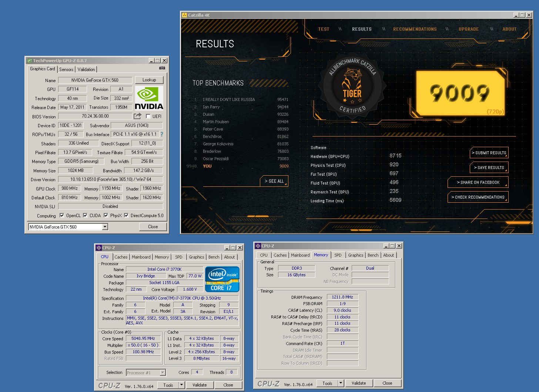Open the Bench tab in right CPU-Z
539x392 pixels.
[373, 255]
